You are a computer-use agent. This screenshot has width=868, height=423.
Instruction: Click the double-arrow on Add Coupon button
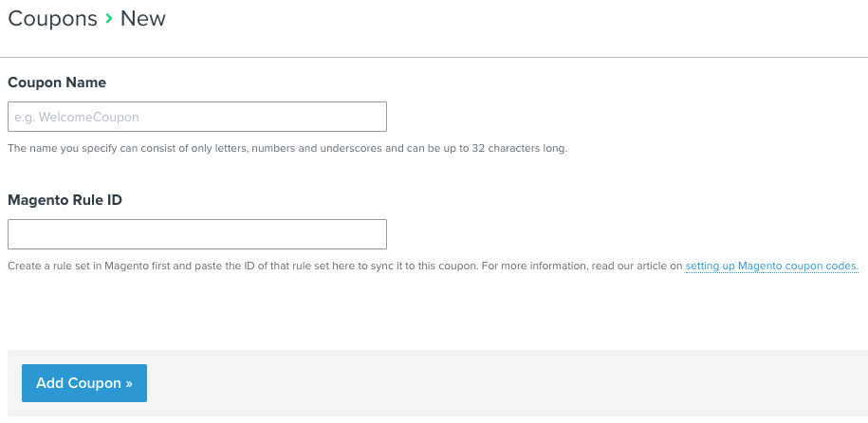[128, 383]
